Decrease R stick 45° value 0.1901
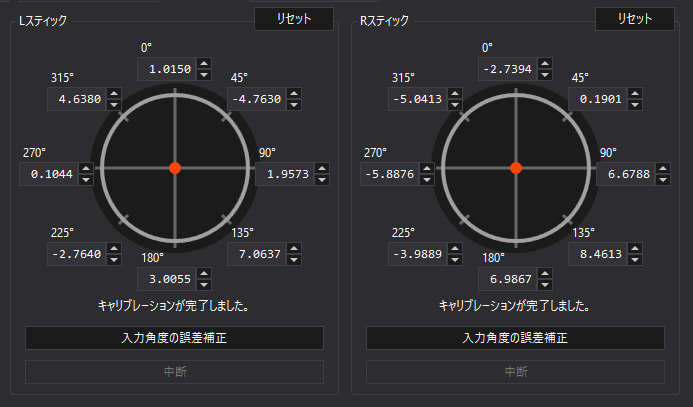 tap(635, 105)
